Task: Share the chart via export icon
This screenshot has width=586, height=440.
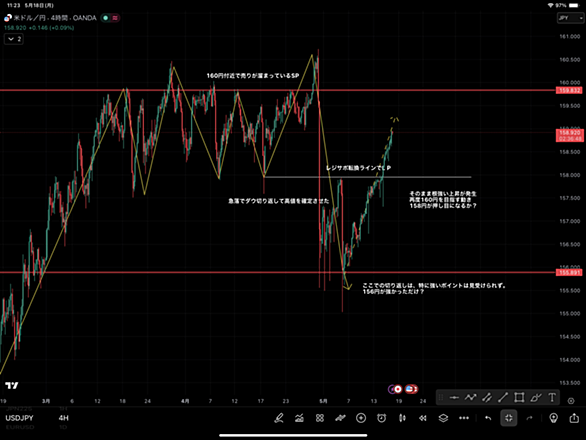Action: click(574, 418)
